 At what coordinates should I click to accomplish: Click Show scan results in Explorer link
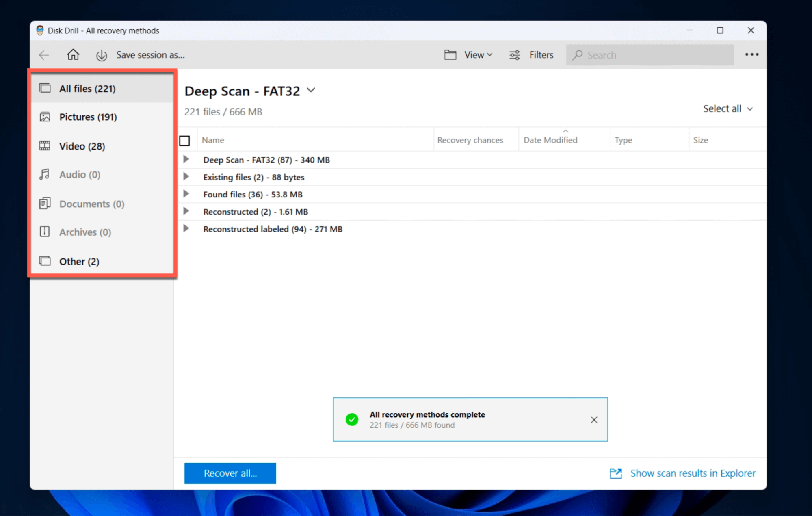[692, 473]
